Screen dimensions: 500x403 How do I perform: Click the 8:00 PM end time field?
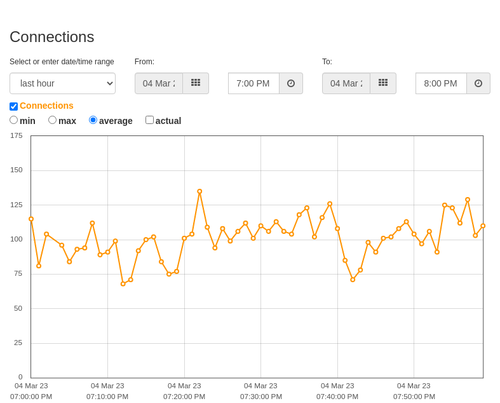[441, 83]
